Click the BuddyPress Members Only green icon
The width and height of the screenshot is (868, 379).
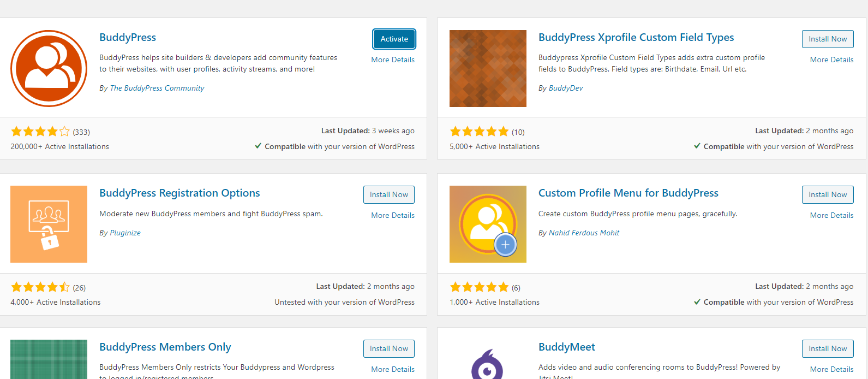pos(49,359)
